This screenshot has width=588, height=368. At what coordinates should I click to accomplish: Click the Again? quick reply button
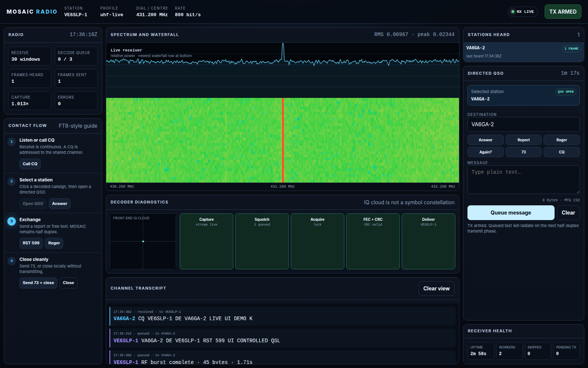pos(485,152)
